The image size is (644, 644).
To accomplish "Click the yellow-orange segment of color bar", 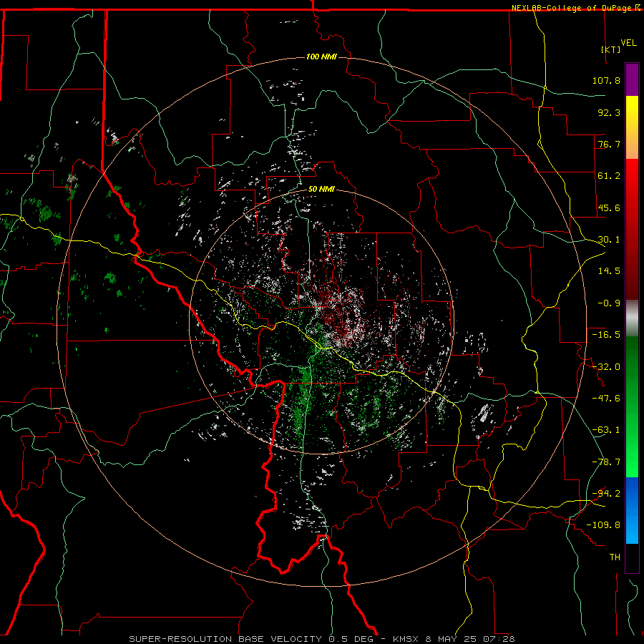I will pyautogui.click(x=632, y=127).
